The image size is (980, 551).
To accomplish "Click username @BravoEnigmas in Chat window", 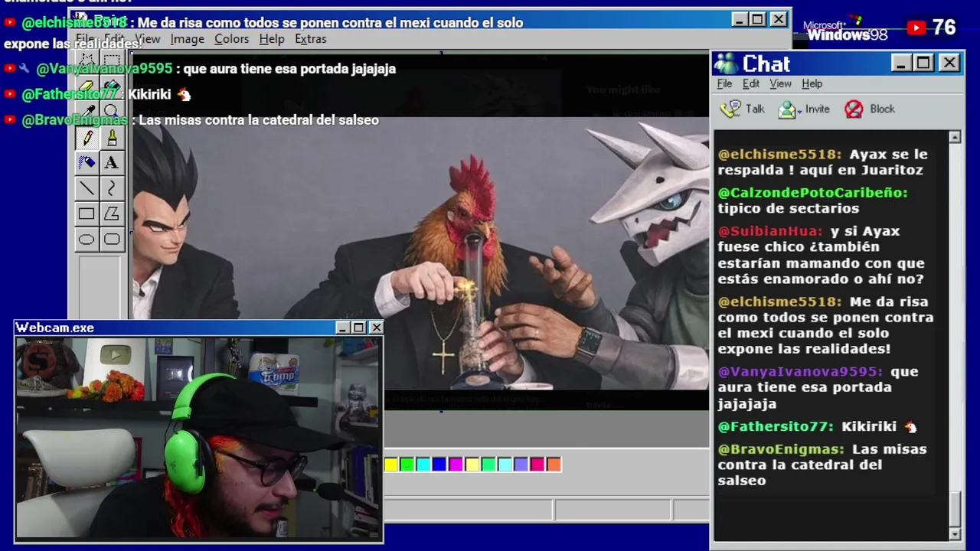I will point(781,449).
